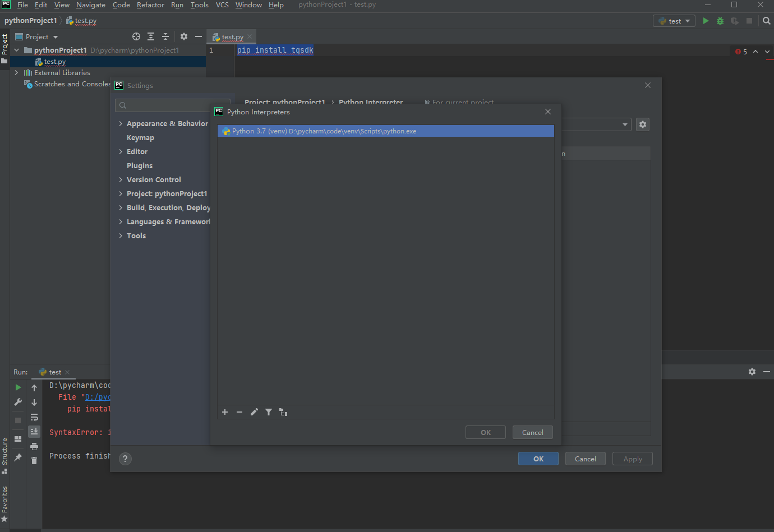This screenshot has width=774, height=532.
Task: Select Keymap in Settings tree
Action: pyautogui.click(x=140, y=138)
